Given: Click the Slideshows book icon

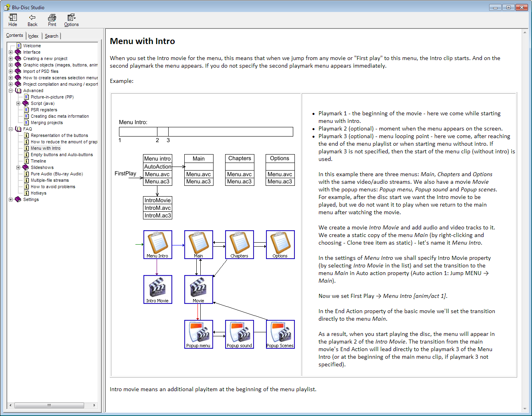Looking at the screenshot, I should click(26, 167).
